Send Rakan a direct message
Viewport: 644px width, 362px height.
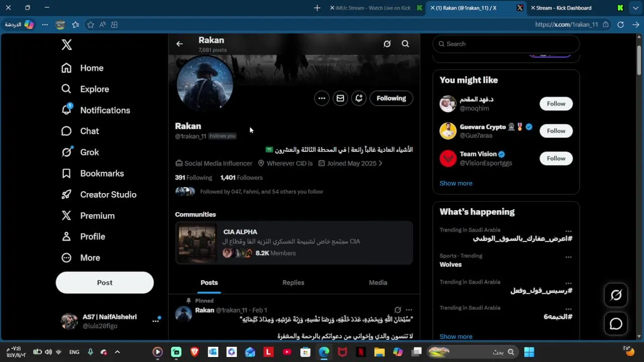(340, 99)
